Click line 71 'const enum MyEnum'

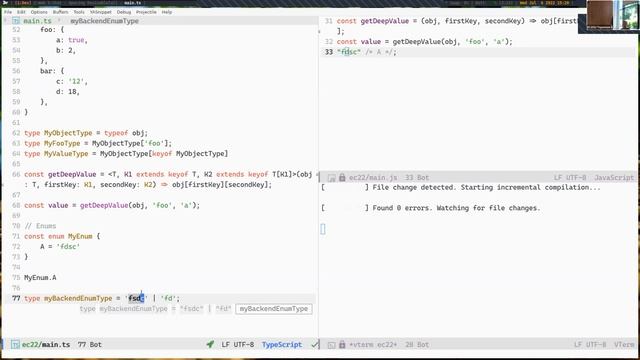62,236
